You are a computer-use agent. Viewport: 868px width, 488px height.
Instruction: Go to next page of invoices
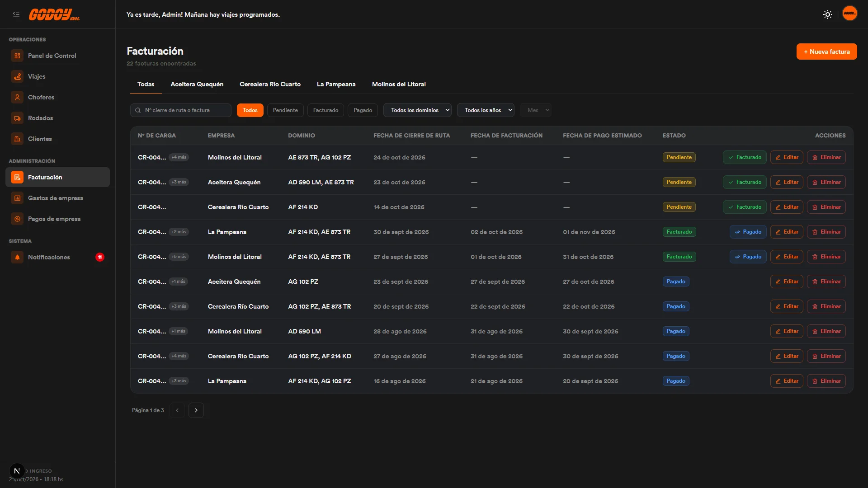pos(196,410)
